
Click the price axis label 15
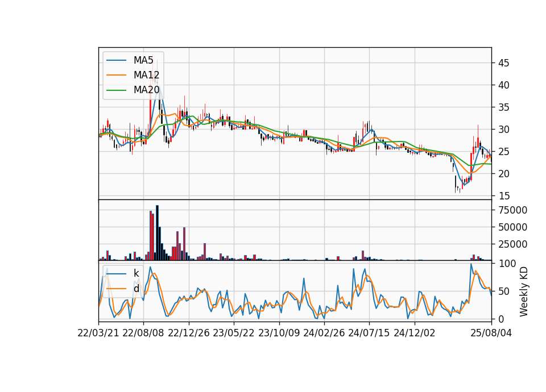(x=504, y=196)
